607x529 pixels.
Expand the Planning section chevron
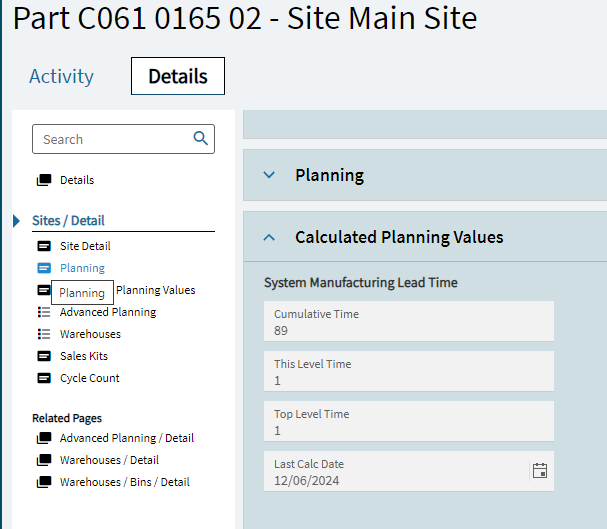(x=268, y=175)
